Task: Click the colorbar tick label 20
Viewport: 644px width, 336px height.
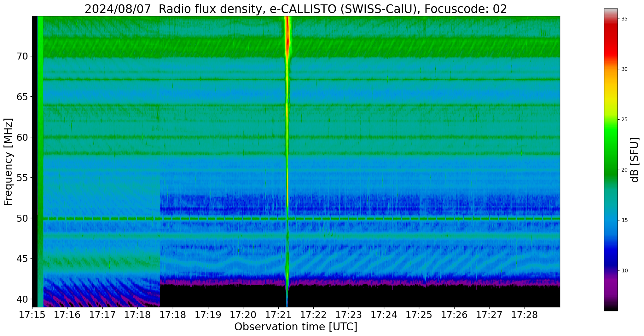Action: [624, 170]
